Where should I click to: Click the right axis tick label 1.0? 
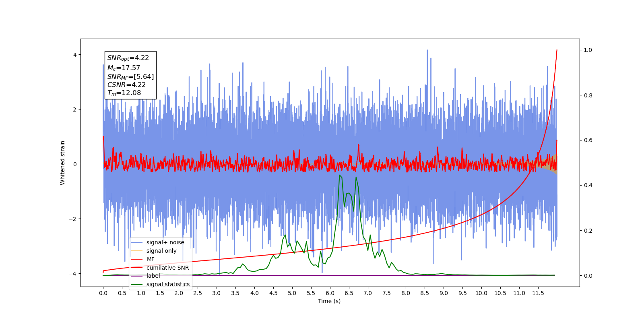(588, 50)
